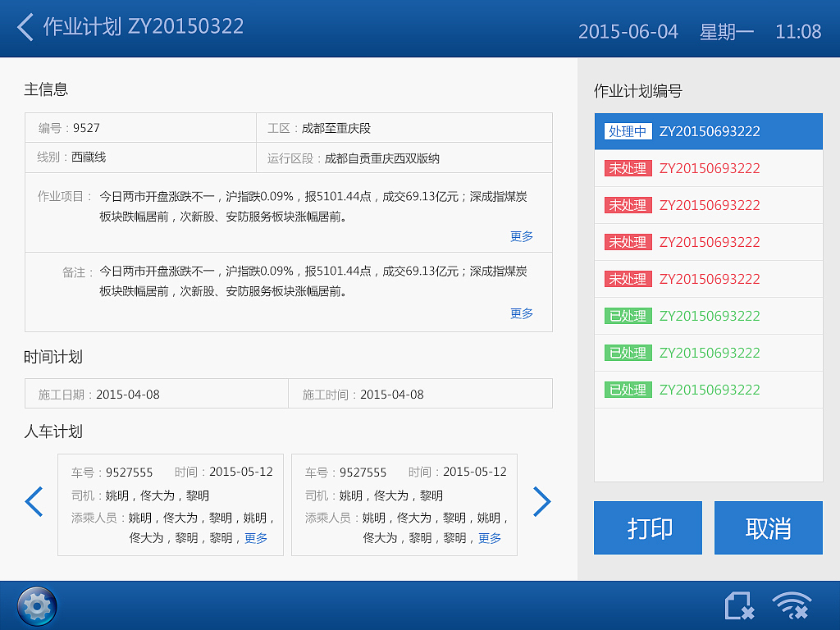Click the 工区：成都至重庆段 cell
Screen dimensions: 840x630
coord(404,127)
